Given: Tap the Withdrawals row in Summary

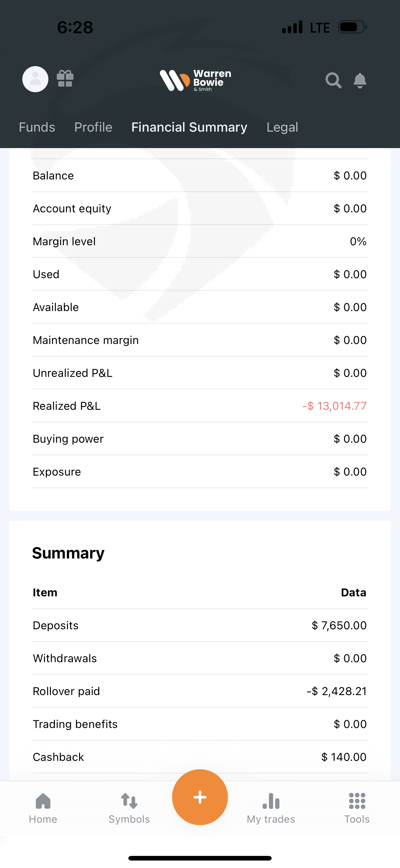Looking at the screenshot, I should point(200,658).
